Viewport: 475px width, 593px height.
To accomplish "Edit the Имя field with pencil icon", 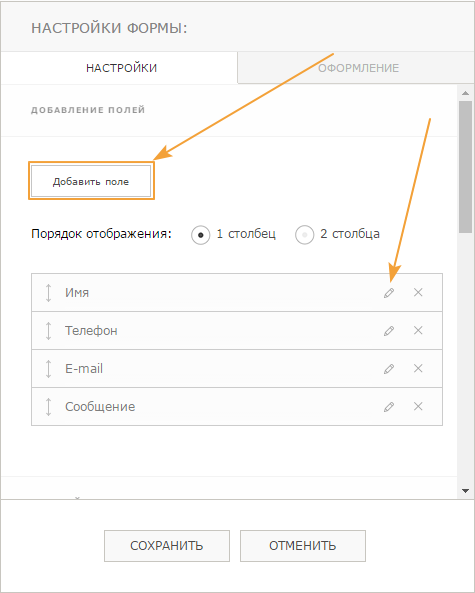I will click(x=389, y=293).
